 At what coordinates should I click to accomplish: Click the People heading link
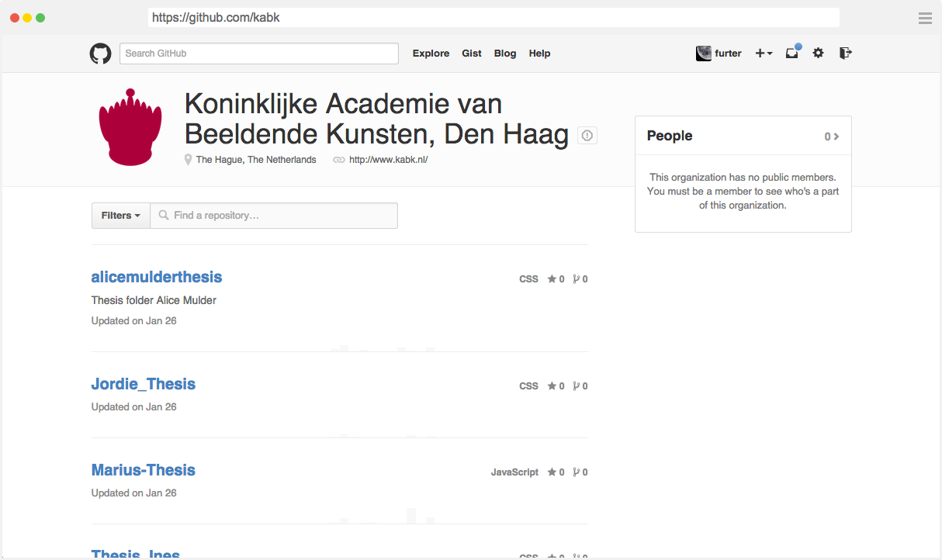[x=670, y=136]
